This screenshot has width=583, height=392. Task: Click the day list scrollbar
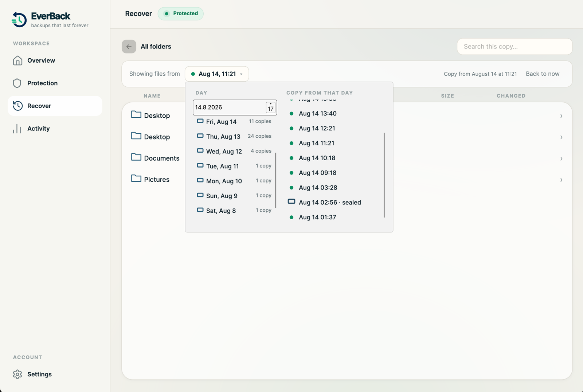276,180
